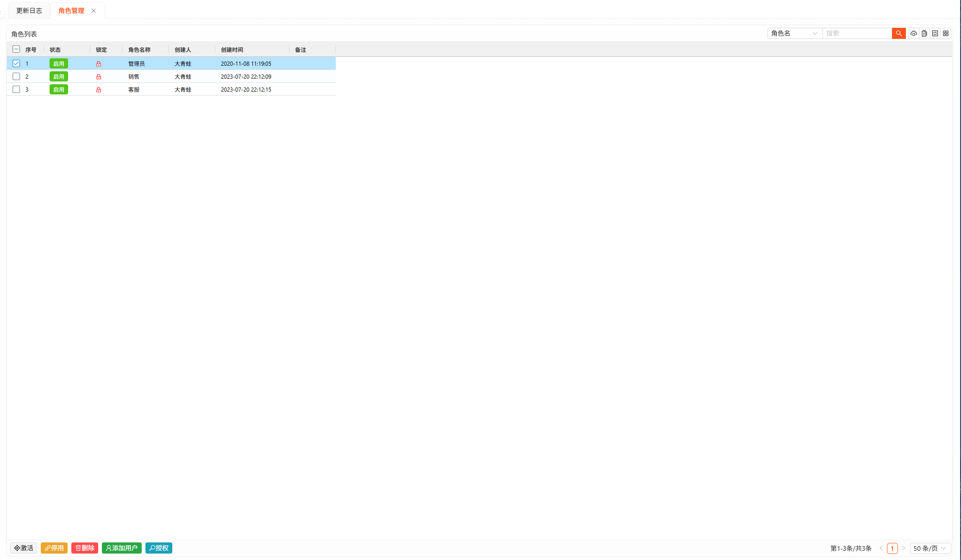Open the 50 条/页 page size dropdown
Screen dimensions: 961x560
[x=930, y=548]
